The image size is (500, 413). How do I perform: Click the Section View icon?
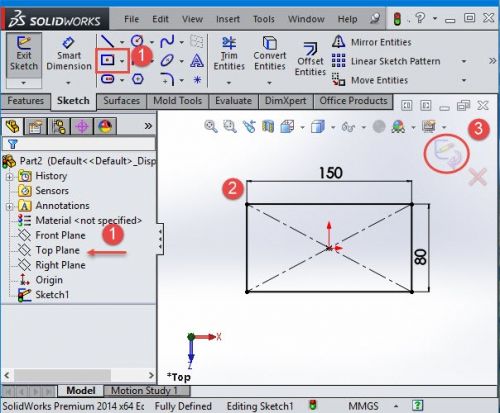click(268, 127)
